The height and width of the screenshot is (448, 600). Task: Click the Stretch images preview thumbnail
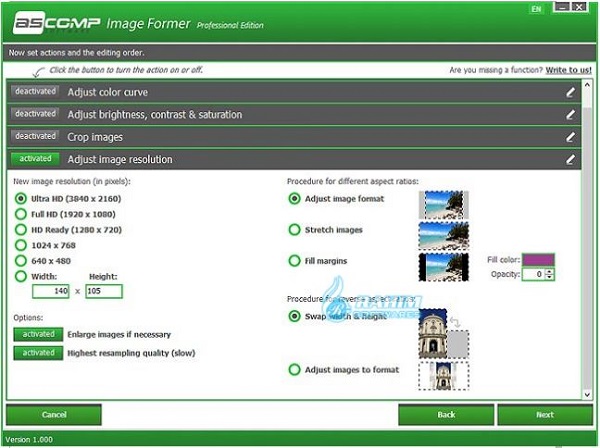coord(443,236)
